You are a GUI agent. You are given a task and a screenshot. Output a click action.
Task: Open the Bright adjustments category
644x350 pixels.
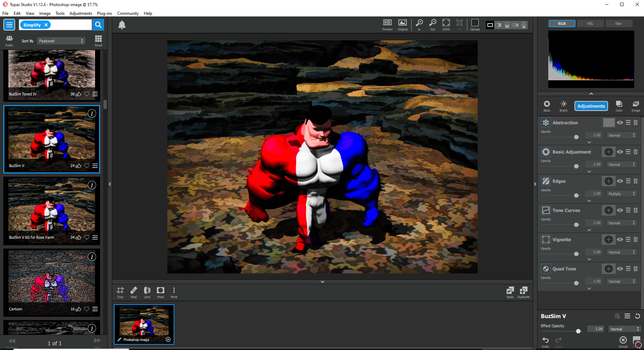(564, 106)
